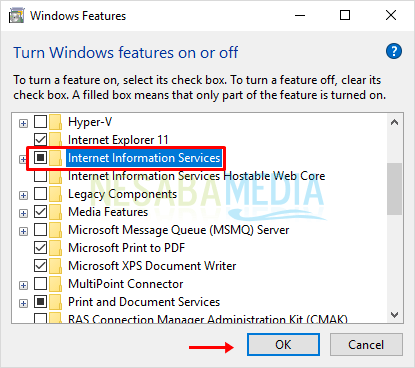Click the Cancel button

click(x=366, y=345)
